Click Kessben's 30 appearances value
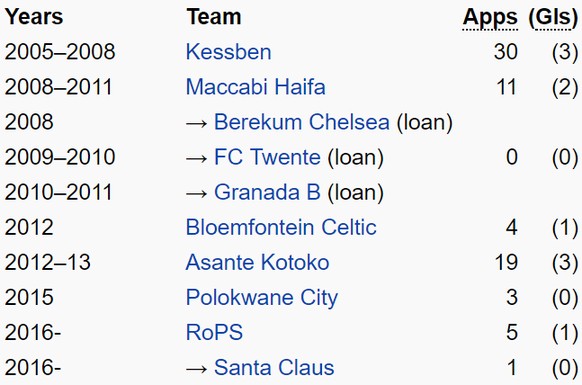 tap(506, 52)
